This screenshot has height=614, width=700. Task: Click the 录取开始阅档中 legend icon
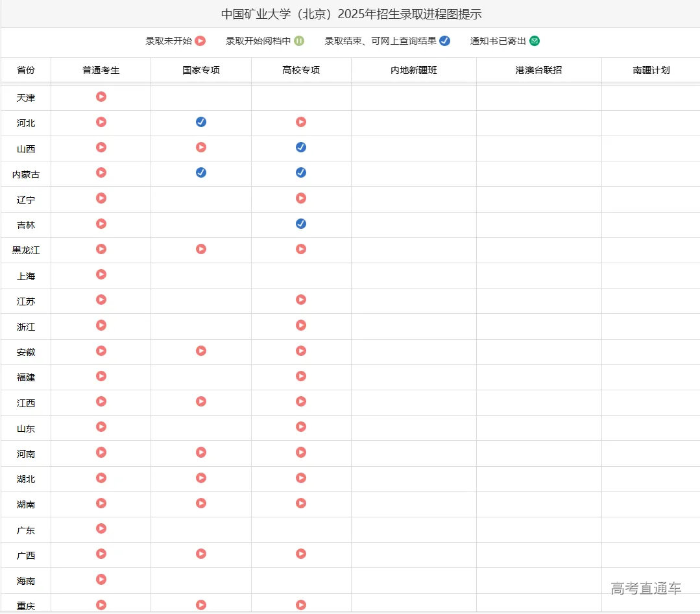[300, 40]
